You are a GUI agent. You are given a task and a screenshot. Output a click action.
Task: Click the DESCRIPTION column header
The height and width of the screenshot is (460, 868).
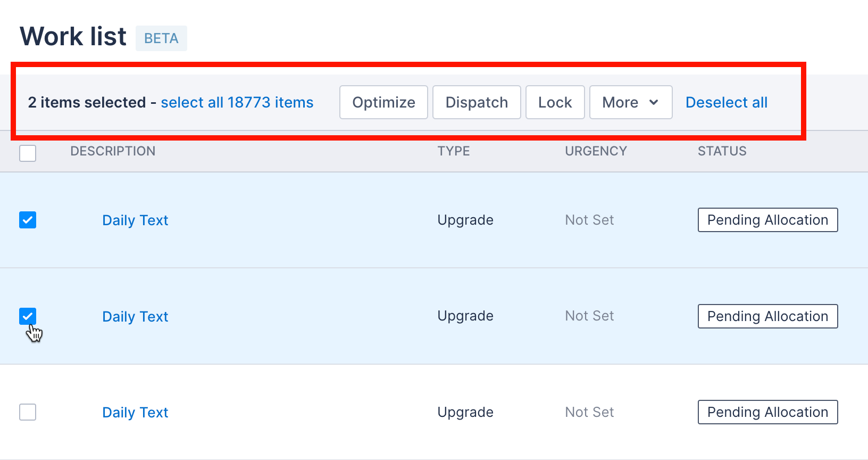[x=113, y=151]
